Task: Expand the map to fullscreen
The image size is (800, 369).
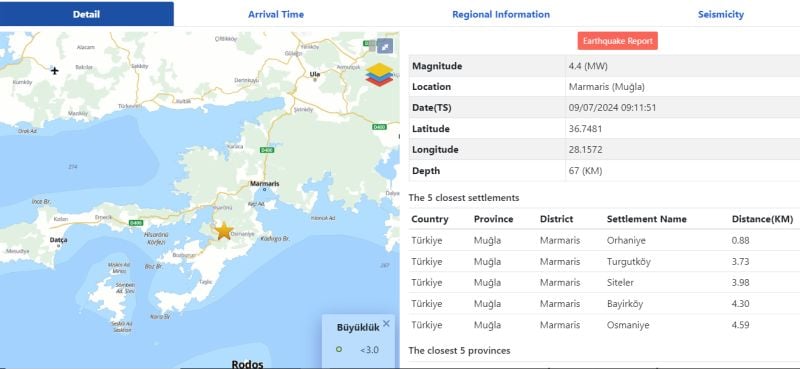Action: point(385,46)
